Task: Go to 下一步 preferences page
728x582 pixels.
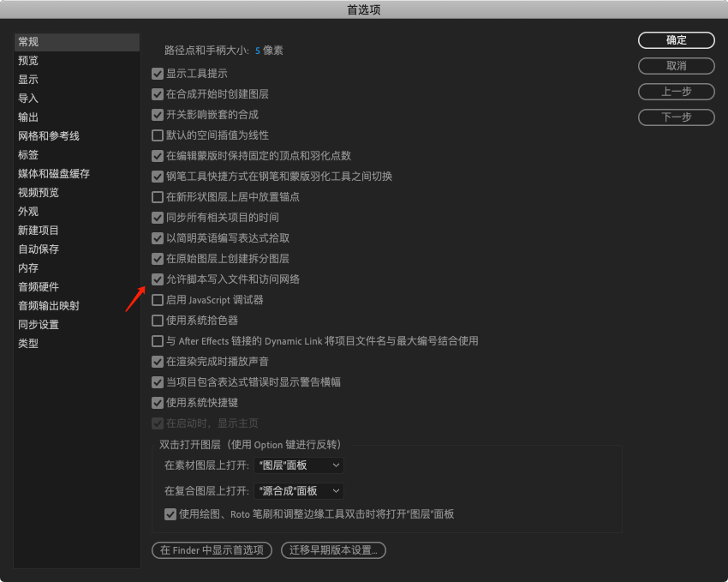Action: pos(676,117)
